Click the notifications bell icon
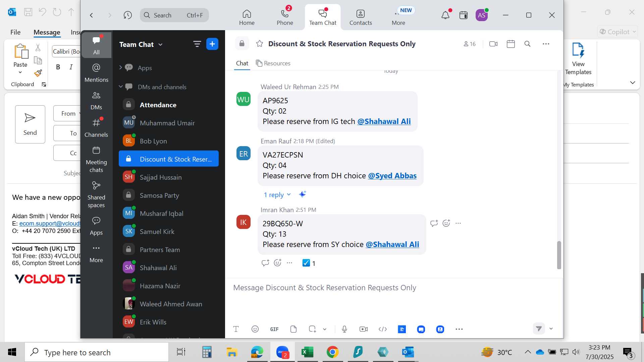The height and width of the screenshot is (362, 644). click(x=445, y=15)
